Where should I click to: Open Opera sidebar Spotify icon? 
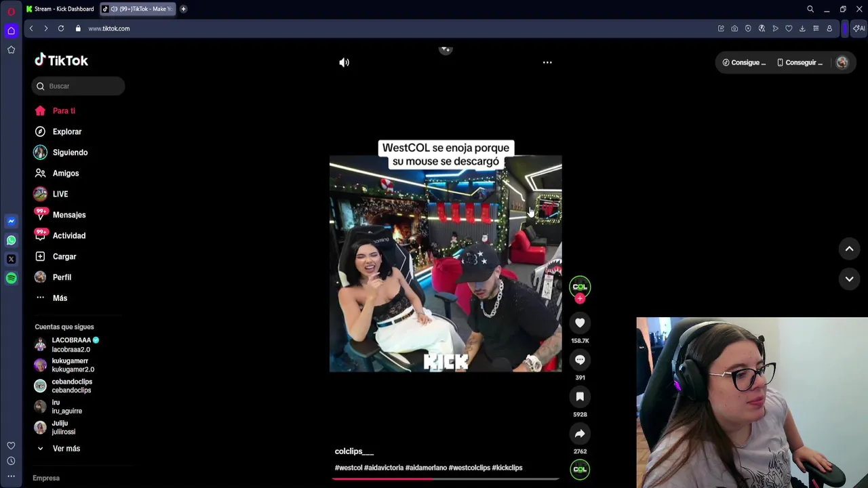[11, 278]
